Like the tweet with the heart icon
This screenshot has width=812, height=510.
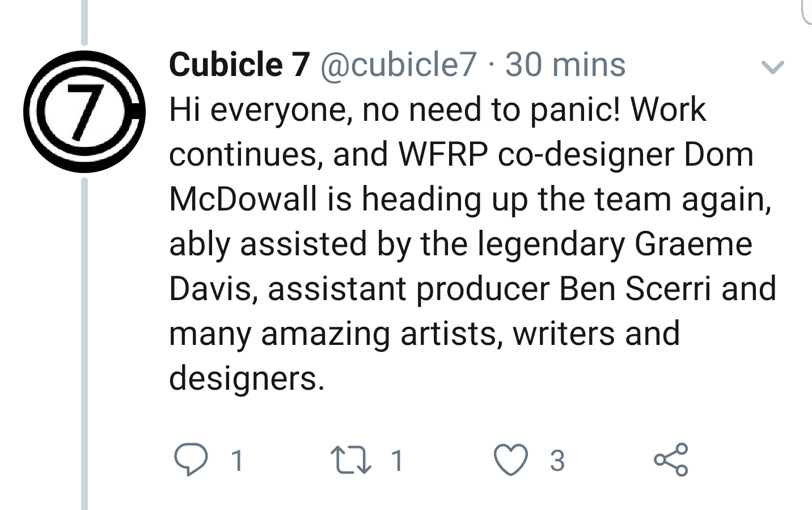pyautogui.click(x=510, y=460)
